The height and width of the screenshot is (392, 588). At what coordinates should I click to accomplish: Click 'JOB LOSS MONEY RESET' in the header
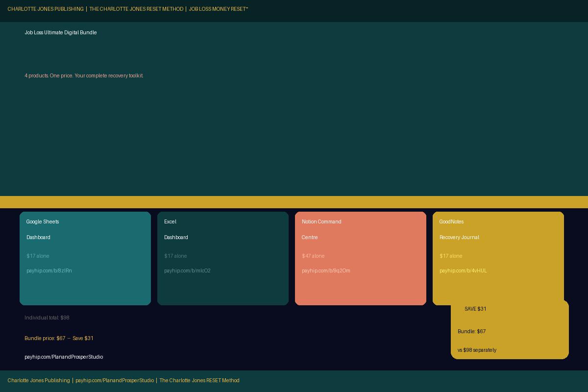(219, 9)
